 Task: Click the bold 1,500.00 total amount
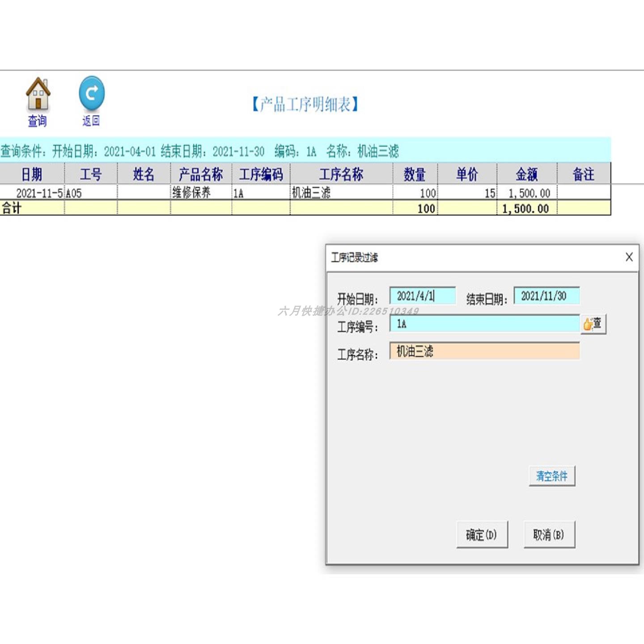(526, 208)
